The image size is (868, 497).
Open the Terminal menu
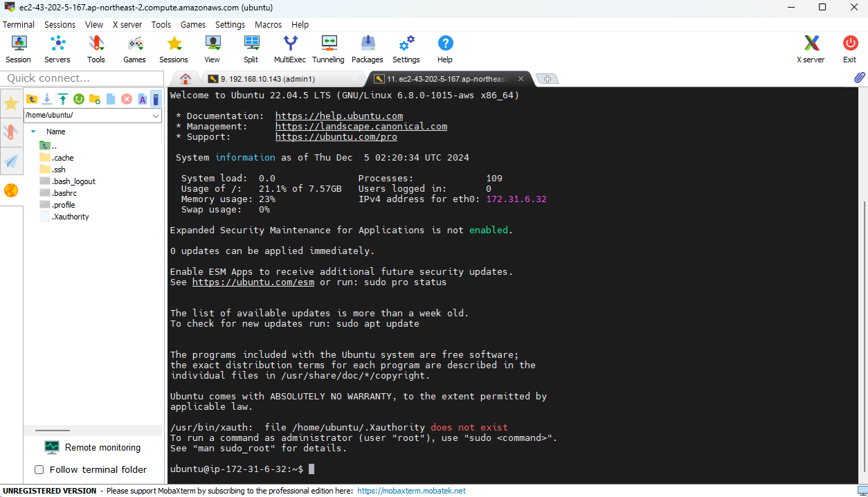[19, 24]
